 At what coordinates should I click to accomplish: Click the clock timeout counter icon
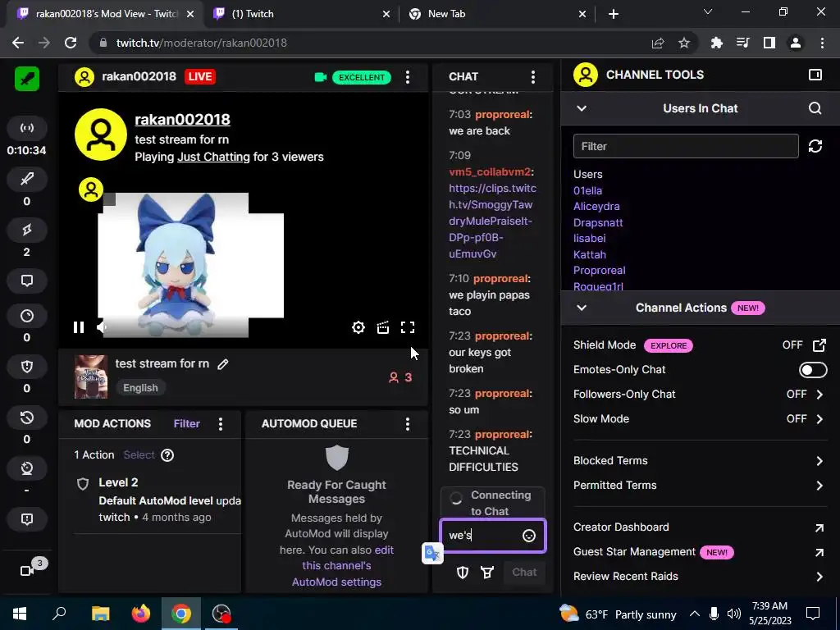tap(27, 316)
